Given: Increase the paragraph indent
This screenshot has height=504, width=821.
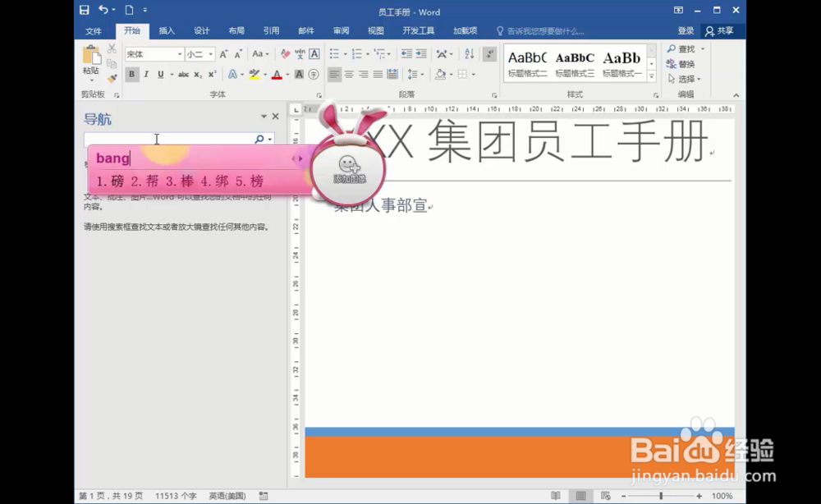Looking at the screenshot, I should [x=421, y=54].
